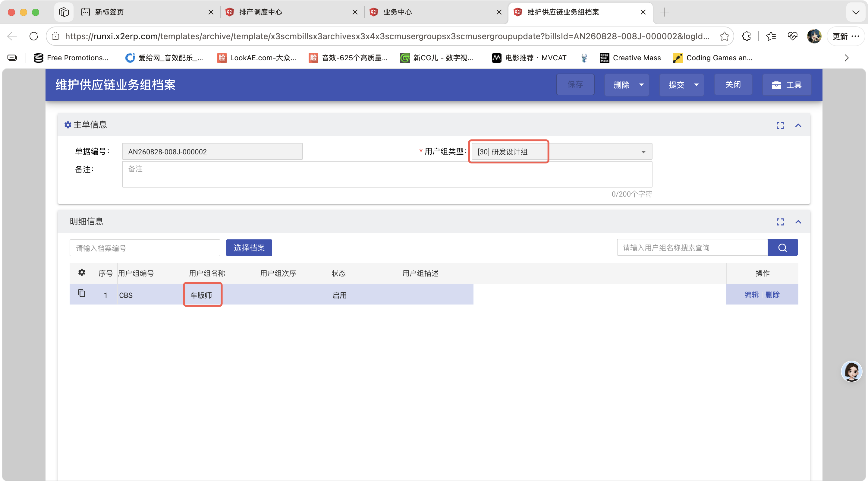This screenshot has height=483, width=868.
Task: Open browser extensions puzzle icon
Action: click(x=746, y=36)
